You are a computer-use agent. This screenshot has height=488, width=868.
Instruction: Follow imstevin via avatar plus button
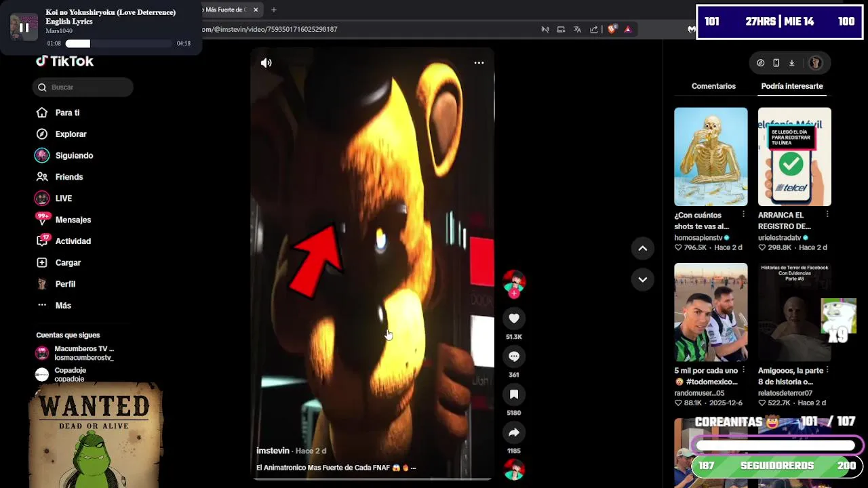(x=514, y=293)
